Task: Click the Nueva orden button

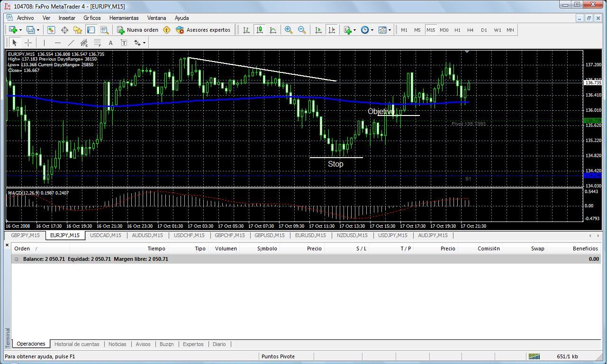Action: (138, 30)
